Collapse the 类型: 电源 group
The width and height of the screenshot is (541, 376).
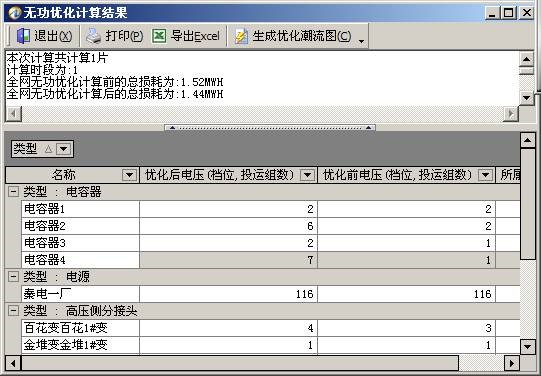point(13,276)
